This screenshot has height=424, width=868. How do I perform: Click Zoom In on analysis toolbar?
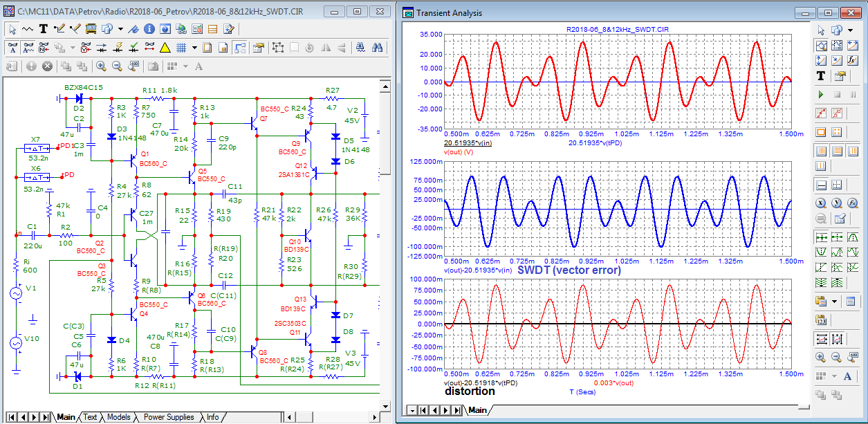point(821,358)
